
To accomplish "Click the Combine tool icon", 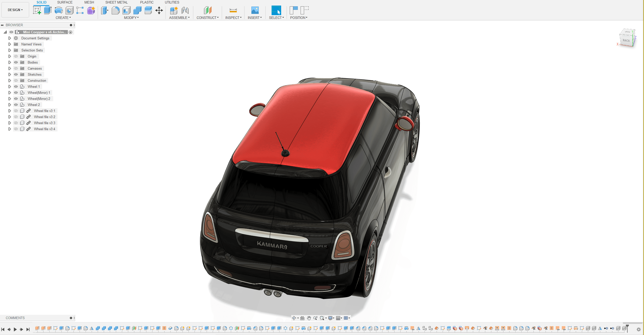I will pos(137,10).
